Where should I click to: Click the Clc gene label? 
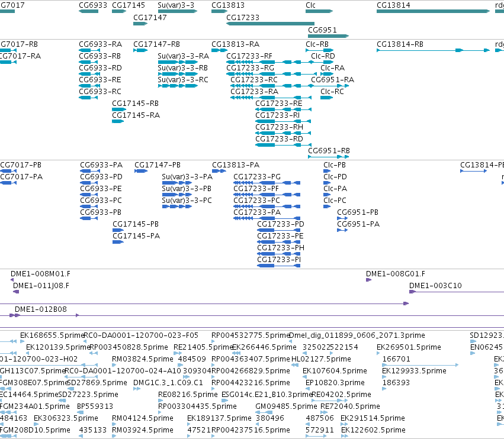[x=310, y=5]
